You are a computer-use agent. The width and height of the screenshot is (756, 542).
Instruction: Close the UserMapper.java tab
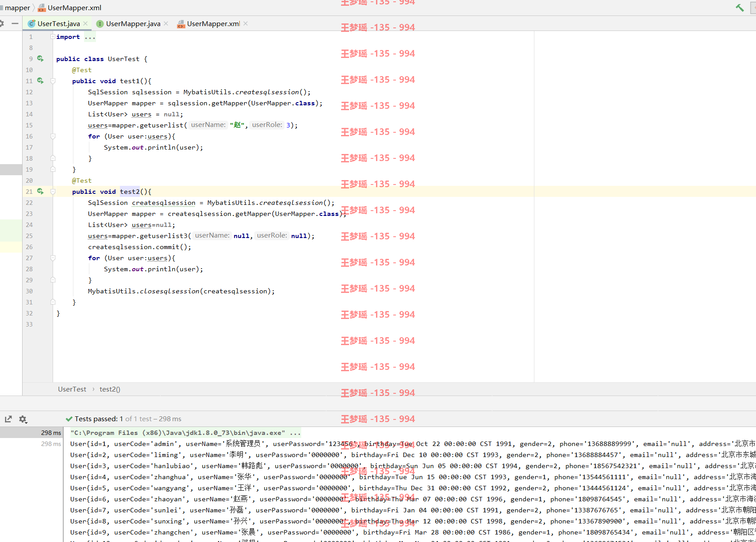pyautogui.click(x=166, y=23)
